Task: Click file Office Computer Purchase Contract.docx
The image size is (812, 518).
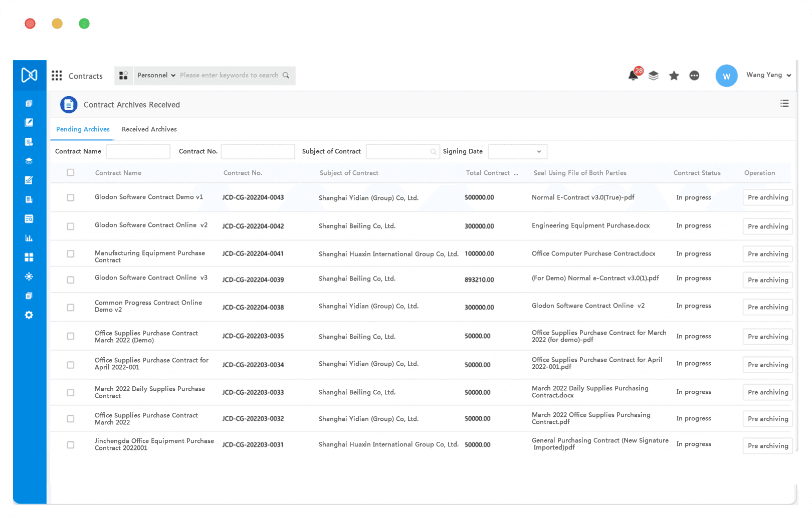Action: [x=593, y=253]
